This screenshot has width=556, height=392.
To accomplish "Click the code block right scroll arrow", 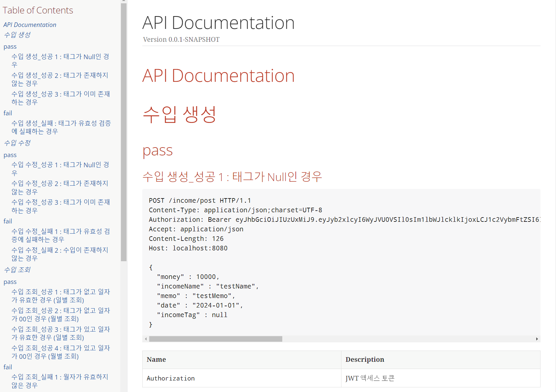I will (537, 339).
